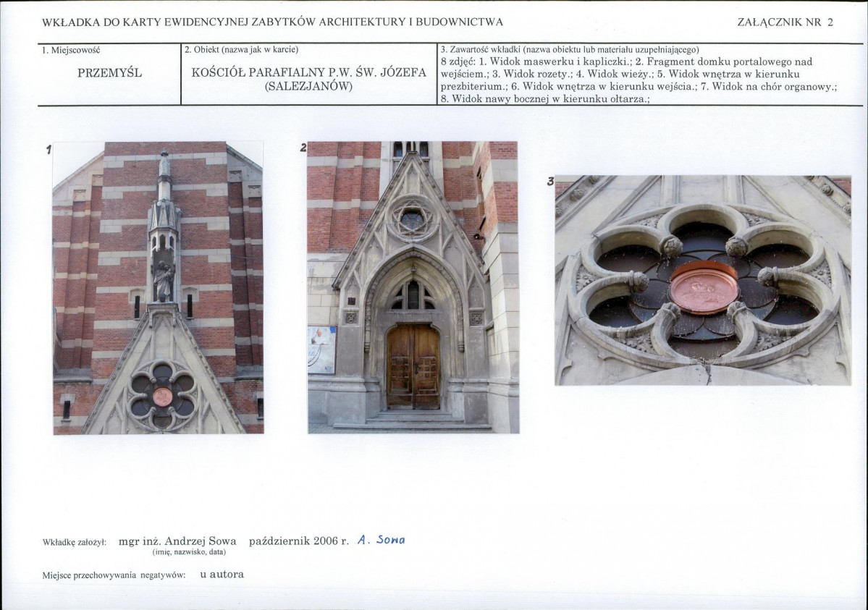Screen dimensions: 868x610
Task: Click the date październik 2006 r.
Action: tap(299, 541)
